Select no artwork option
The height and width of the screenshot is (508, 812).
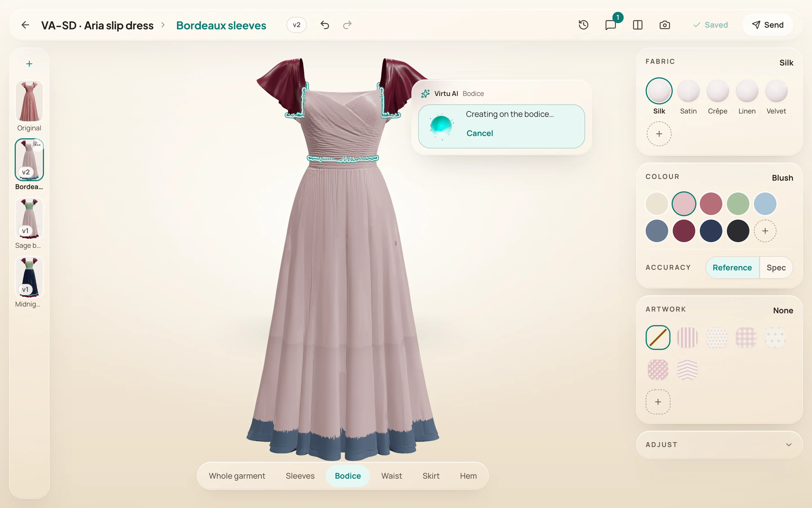click(658, 337)
